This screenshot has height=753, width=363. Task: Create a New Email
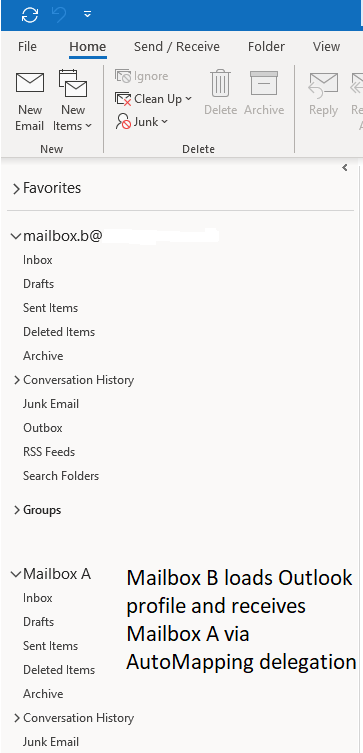tap(30, 101)
